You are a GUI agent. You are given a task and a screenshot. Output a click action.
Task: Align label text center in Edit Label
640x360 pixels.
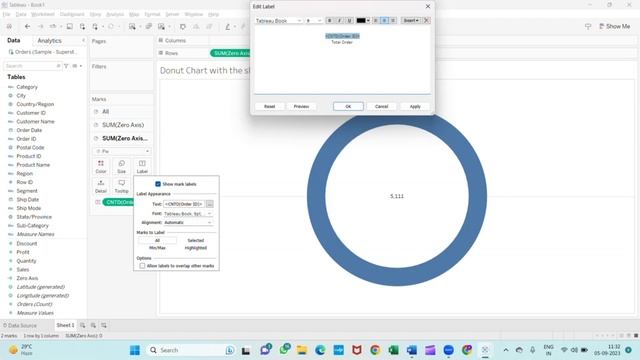(x=384, y=20)
